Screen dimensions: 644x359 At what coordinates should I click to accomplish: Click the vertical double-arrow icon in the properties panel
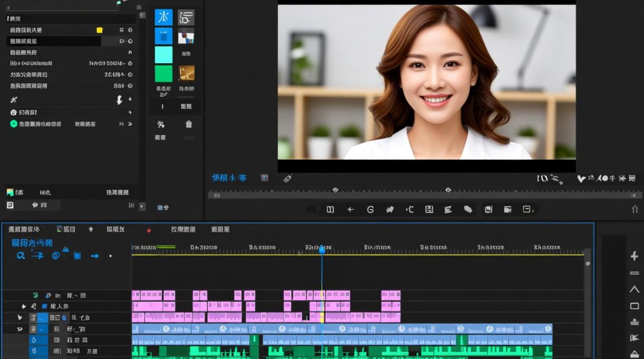pos(119,100)
